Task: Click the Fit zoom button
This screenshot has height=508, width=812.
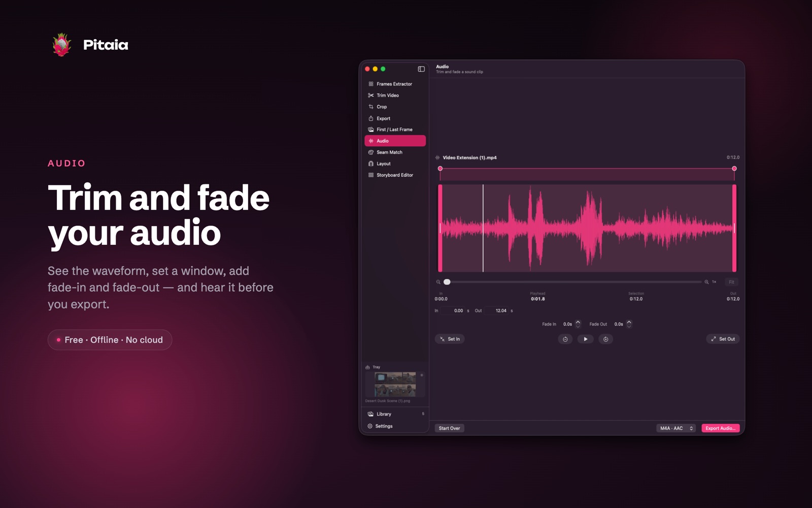Action: click(731, 282)
